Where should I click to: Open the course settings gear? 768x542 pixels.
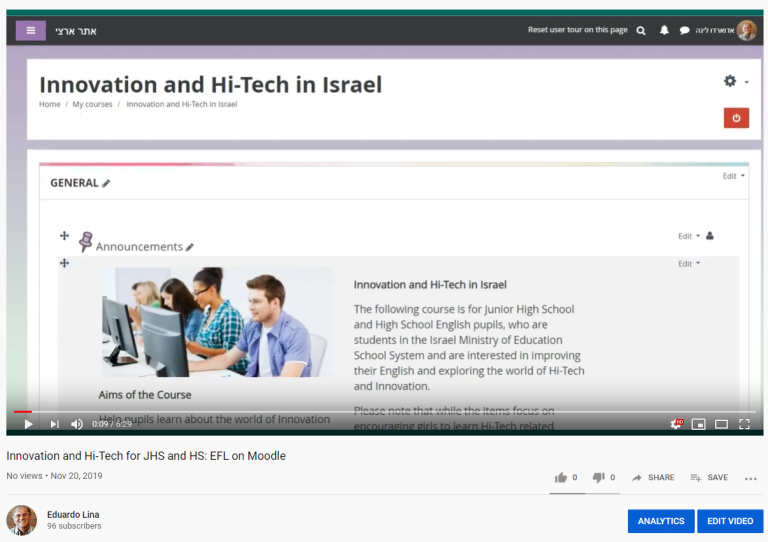(x=730, y=81)
